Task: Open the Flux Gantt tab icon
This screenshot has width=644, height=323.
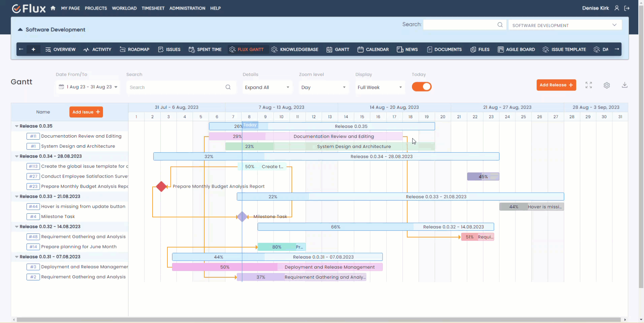Action: tap(232, 49)
